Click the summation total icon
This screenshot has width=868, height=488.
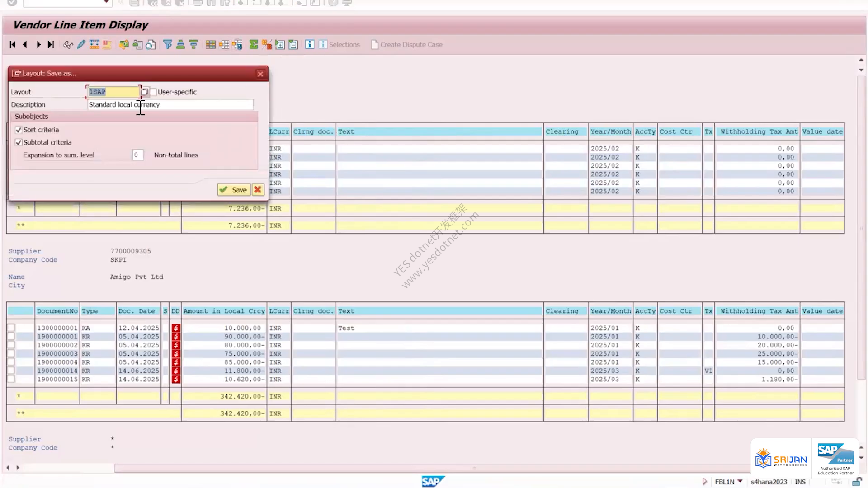pos(254,44)
